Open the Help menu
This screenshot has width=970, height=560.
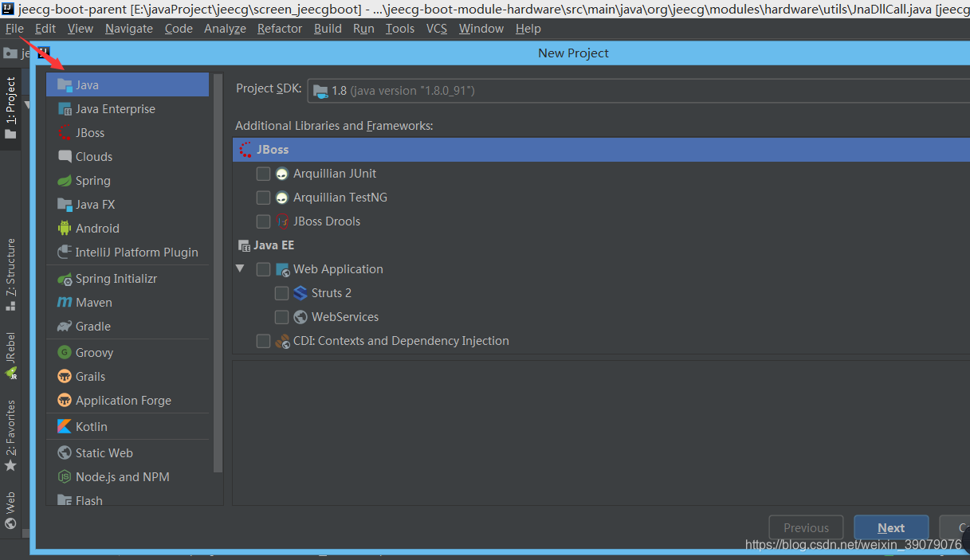coord(528,29)
